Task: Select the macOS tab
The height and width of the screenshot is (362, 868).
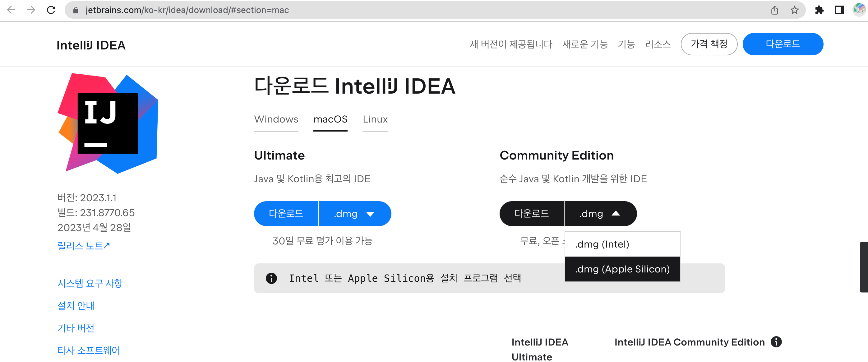Action: (330, 119)
